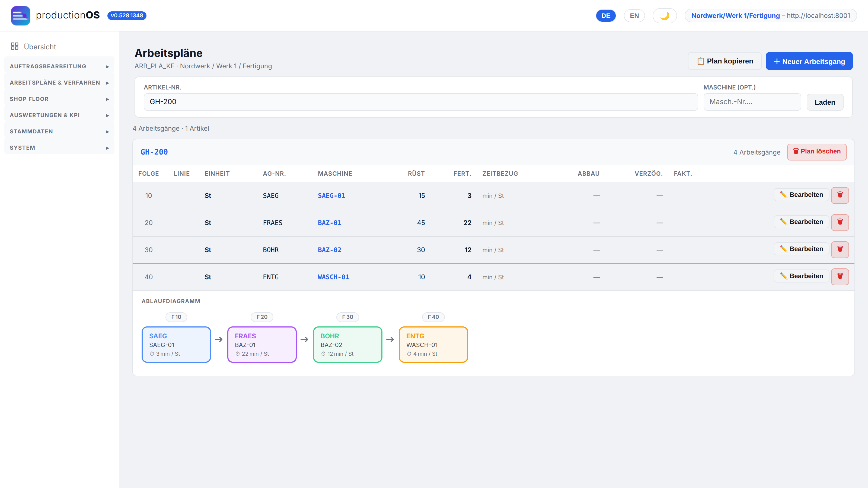Toggle dark mode with moon icon
Viewport: 868px width, 488px height.
(665, 15)
